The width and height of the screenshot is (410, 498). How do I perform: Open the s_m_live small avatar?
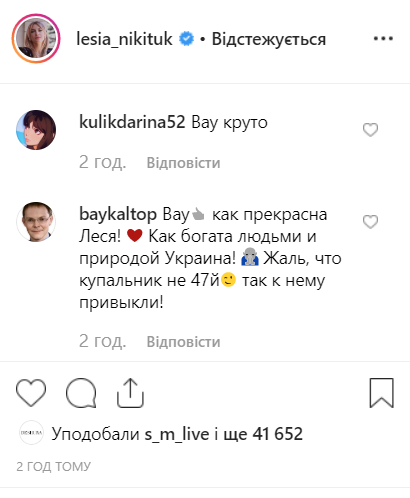point(31,433)
